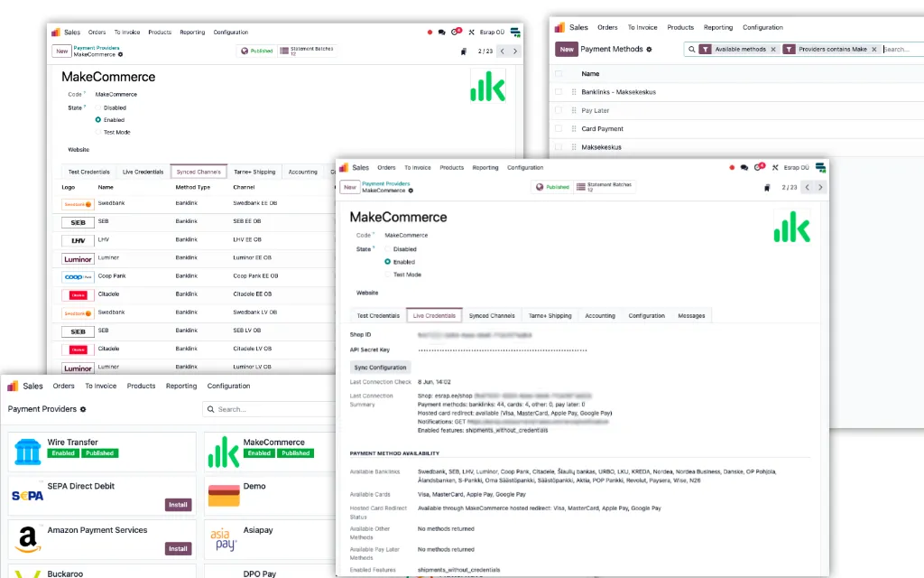Select Test Mode state in front window
The image size is (924, 578).
[x=388, y=275]
